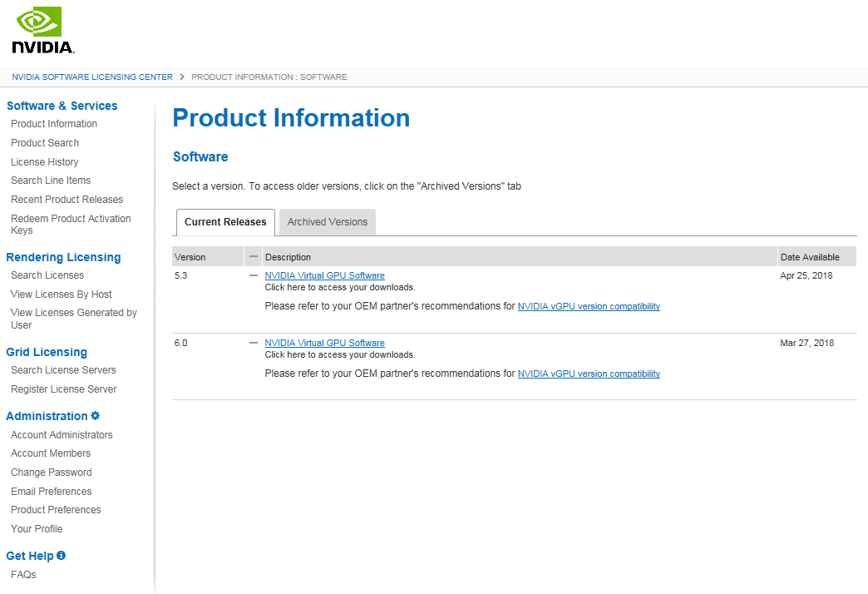Go to NVIDIA Software Licensing Center breadcrumb
868x594 pixels.
click(92, 77)
